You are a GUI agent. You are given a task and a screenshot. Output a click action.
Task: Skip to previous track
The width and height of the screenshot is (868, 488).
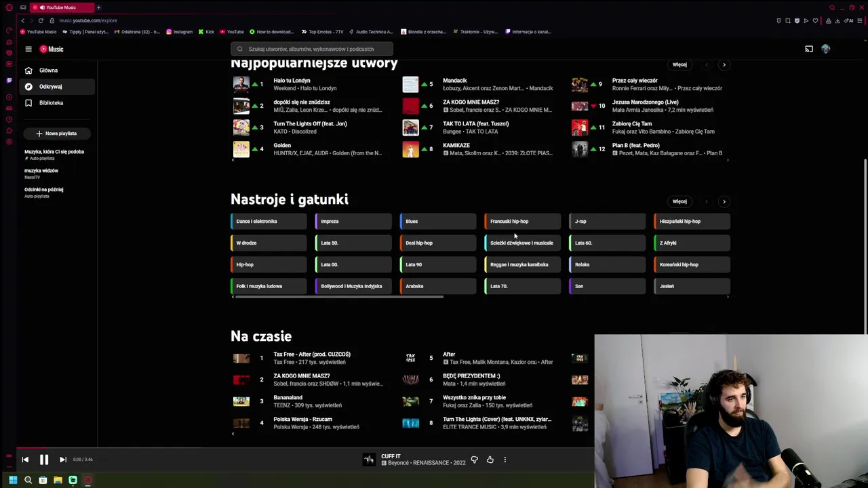pos(25,460)
